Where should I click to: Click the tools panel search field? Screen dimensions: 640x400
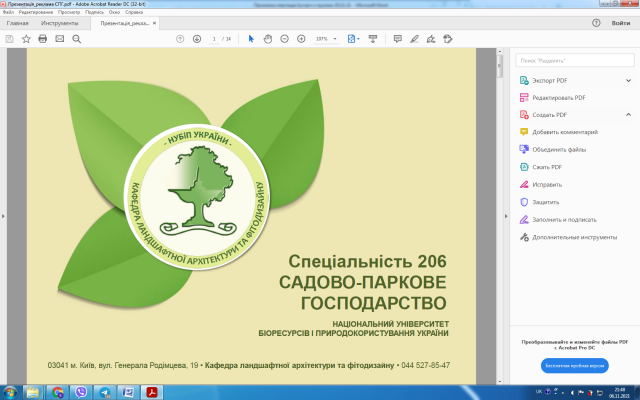(574, 60)
